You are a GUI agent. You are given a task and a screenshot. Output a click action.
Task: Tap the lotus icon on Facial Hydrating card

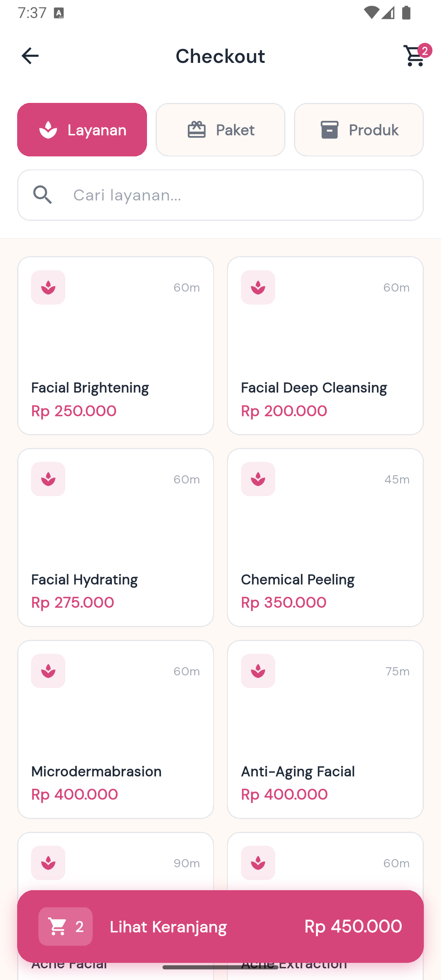click(x=48, y=479)
